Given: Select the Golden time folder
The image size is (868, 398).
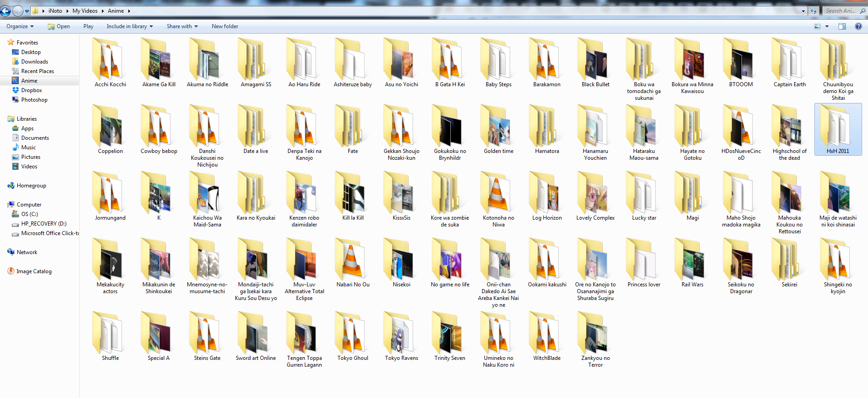Looking at the screenshot, I should (498, 129).
